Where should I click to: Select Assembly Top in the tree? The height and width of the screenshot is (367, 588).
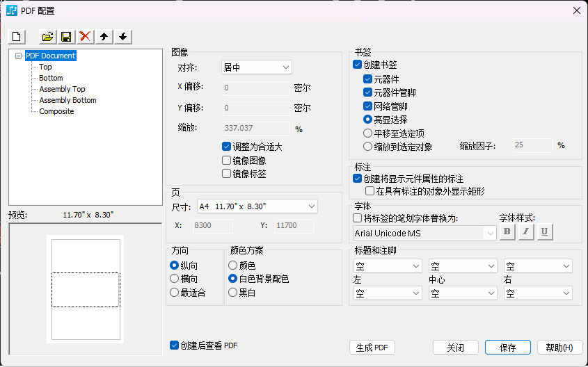[x=62, y=89]
